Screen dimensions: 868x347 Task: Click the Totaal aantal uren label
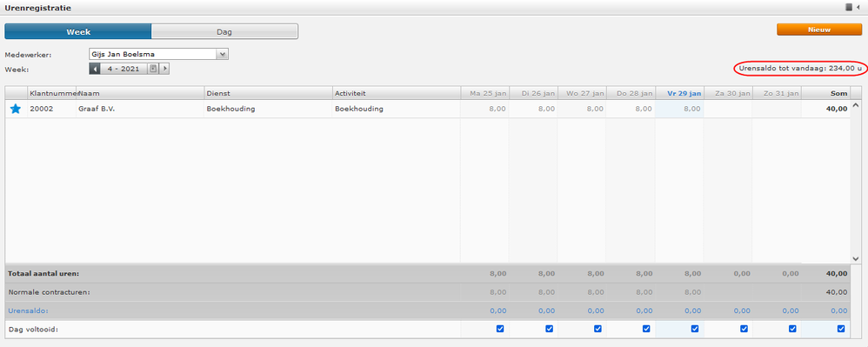(43, 273)
